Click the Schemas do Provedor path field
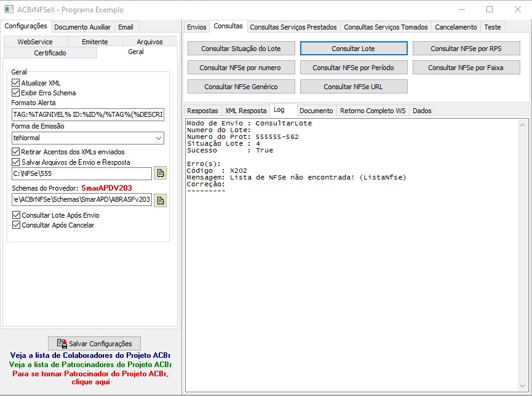Screen dimensions: 532x396 pos(81,199)
